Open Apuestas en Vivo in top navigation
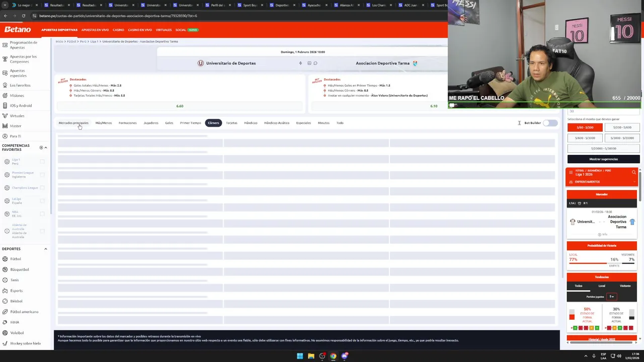The height and width of the screenshot is (362, 644). pos(95,30)
